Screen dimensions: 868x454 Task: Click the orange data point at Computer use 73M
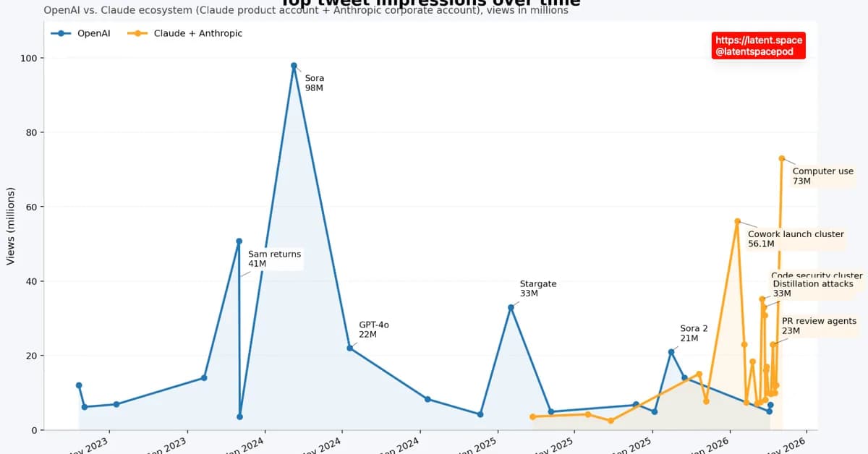[x=782, y=158]
